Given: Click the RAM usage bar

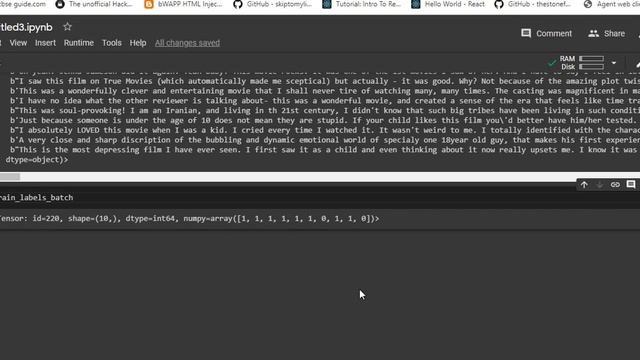Looking at the screenshot, I should pos(591,59).
